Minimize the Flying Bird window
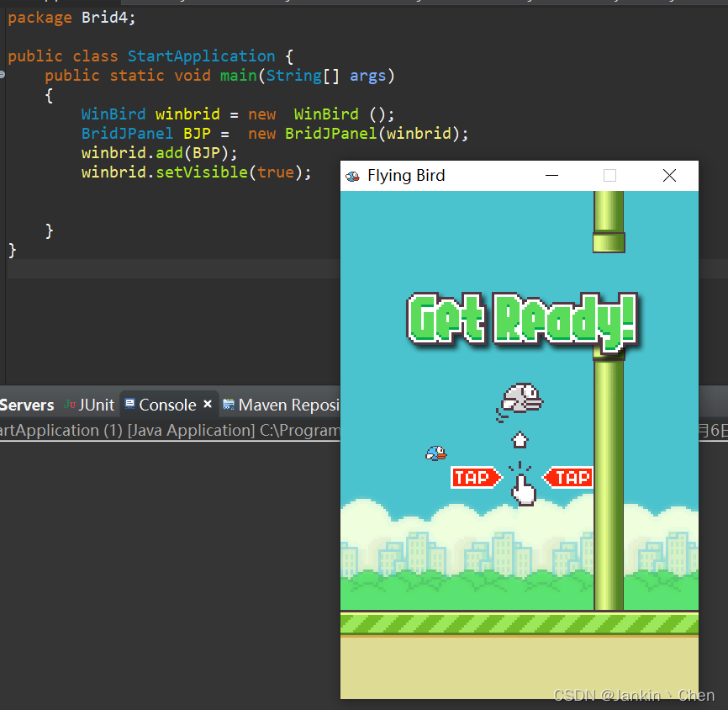728x710 pixels. (551, 176)
